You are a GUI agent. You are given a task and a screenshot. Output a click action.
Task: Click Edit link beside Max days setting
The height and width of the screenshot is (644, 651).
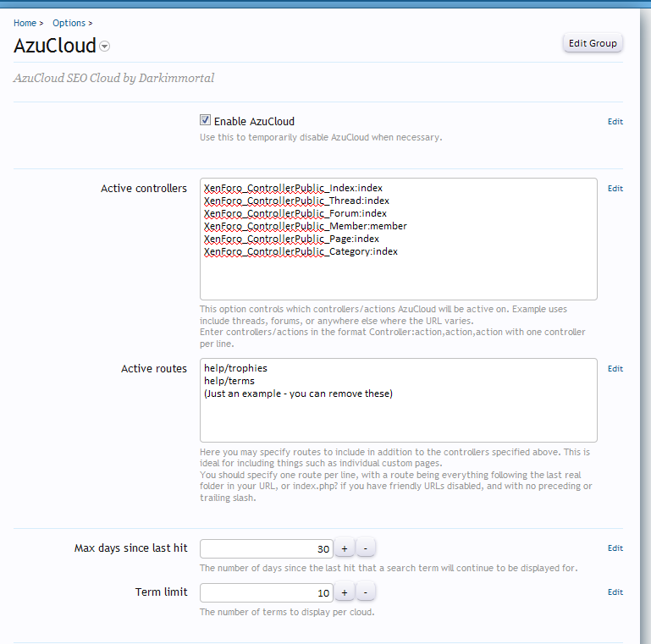click(x=615, y=548)
